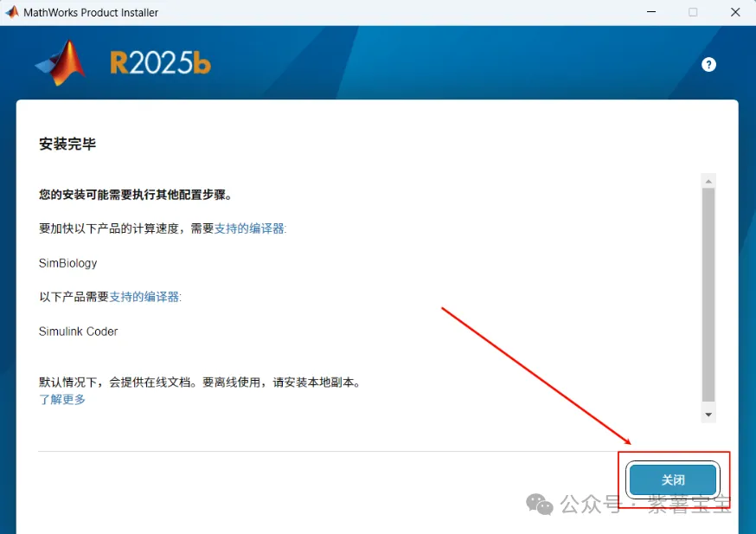The image size is (756, 534).
Task: Click the WeChat icon in the watermark
Action: (x=541, y=503)
